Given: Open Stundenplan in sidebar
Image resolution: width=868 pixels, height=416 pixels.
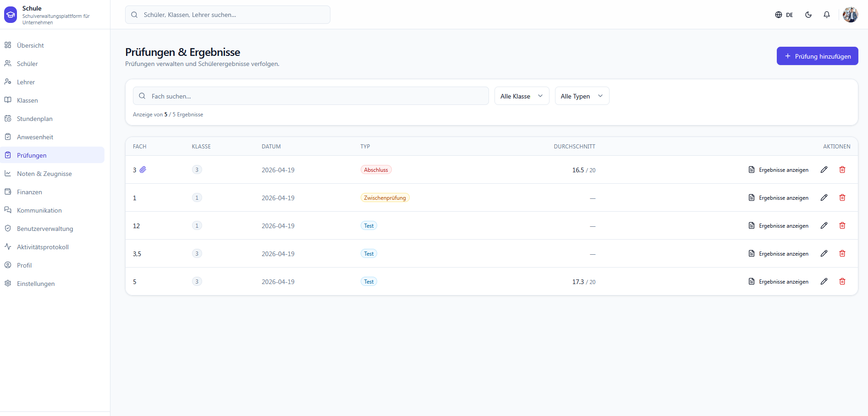Looking at the screenshot, I should tap(52, 119).
